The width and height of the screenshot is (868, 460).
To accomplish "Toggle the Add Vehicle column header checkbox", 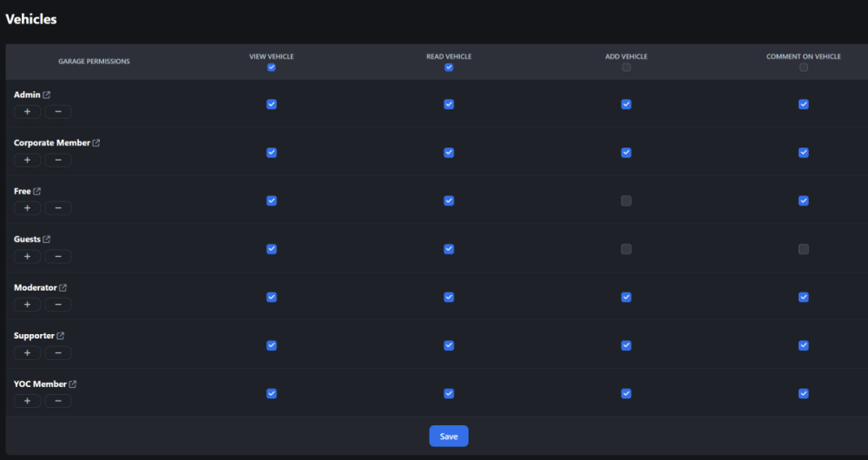I will point(626,68).
